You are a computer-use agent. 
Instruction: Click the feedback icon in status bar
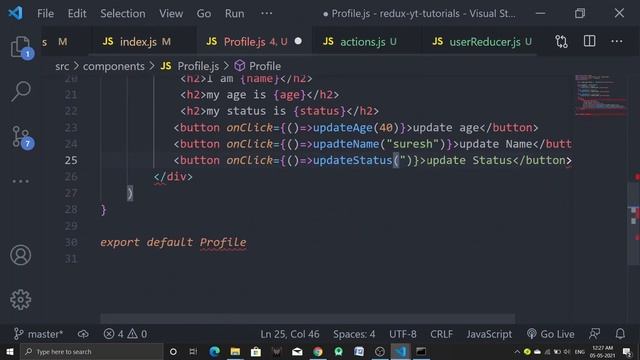coord(594,334)
